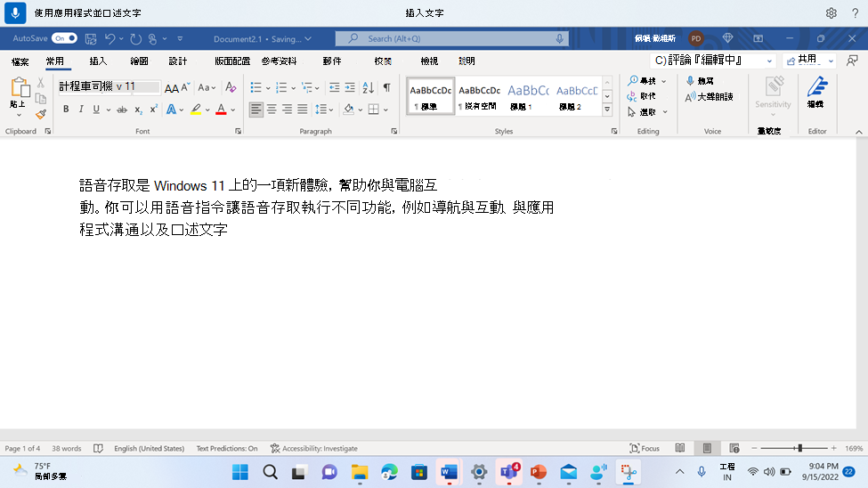This screenshot has width=868, height=488.
Task: Align text left
Action: pos(256,110)
